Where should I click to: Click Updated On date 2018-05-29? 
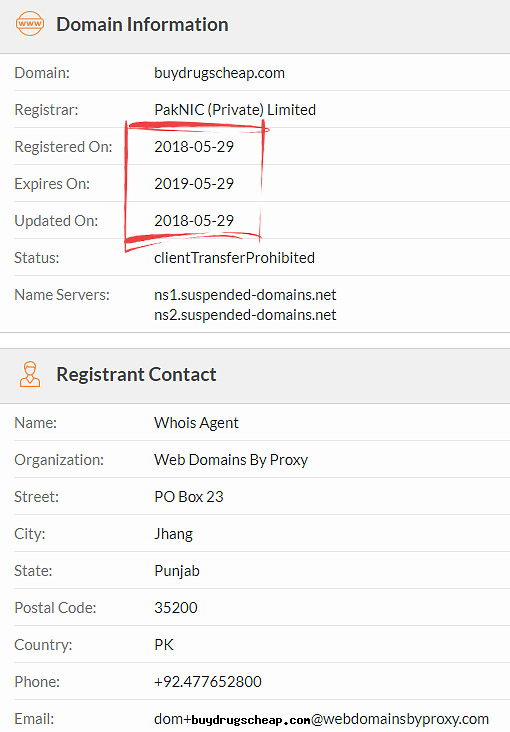pos(194,220)
